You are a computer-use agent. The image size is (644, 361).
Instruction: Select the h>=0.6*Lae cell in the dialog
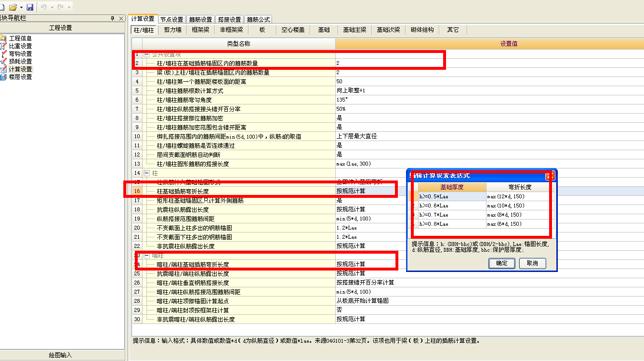pyautogui.click(x=452, y=206)
